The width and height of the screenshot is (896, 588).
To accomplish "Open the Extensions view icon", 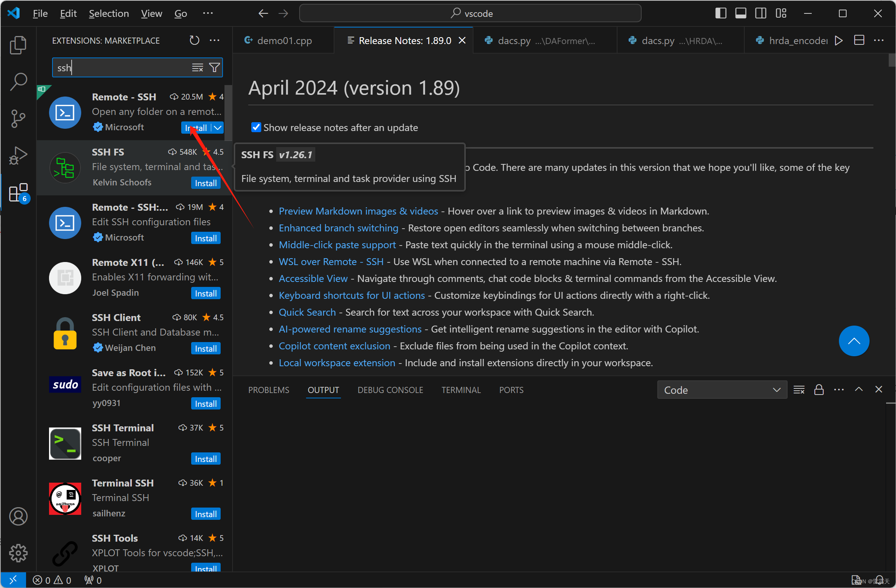I will [18, 193].
